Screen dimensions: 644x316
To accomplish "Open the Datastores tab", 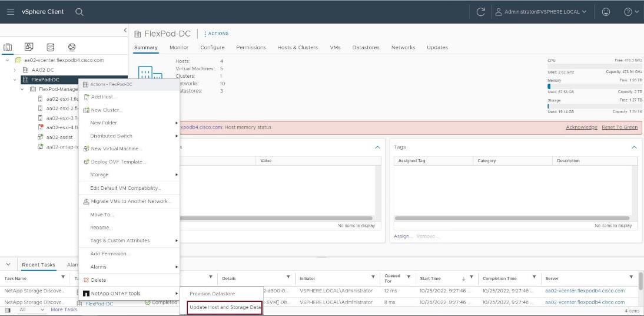I will (x=366, y=47).
